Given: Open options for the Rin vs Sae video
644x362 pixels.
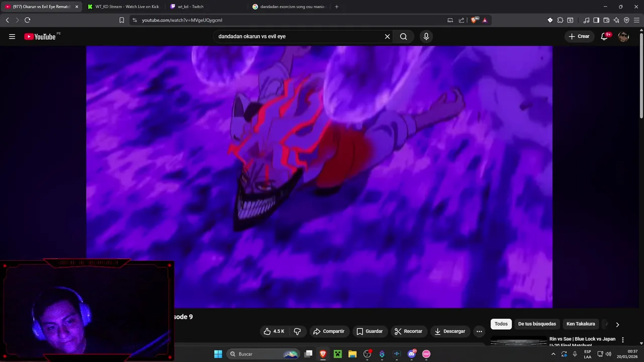Looking at the screenshot, I should [623, 340].
